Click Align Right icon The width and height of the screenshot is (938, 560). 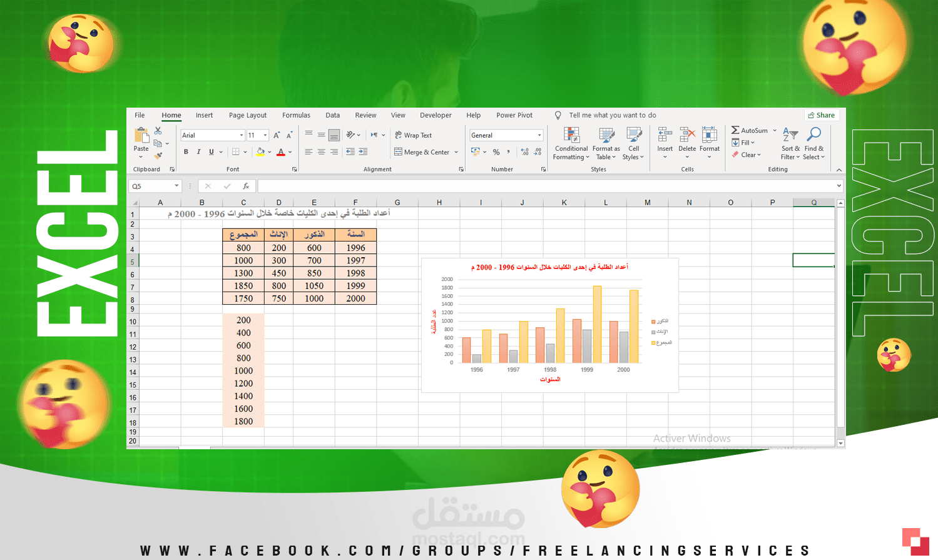(334, 152)
